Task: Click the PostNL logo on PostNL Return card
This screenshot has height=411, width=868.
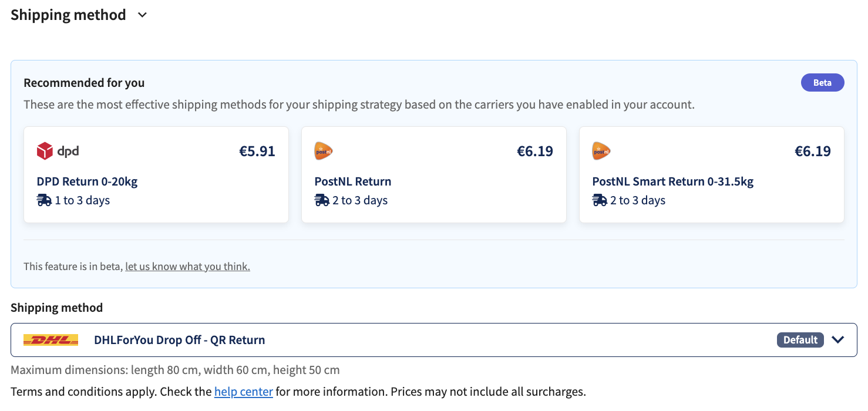Action: coord(324,151)
